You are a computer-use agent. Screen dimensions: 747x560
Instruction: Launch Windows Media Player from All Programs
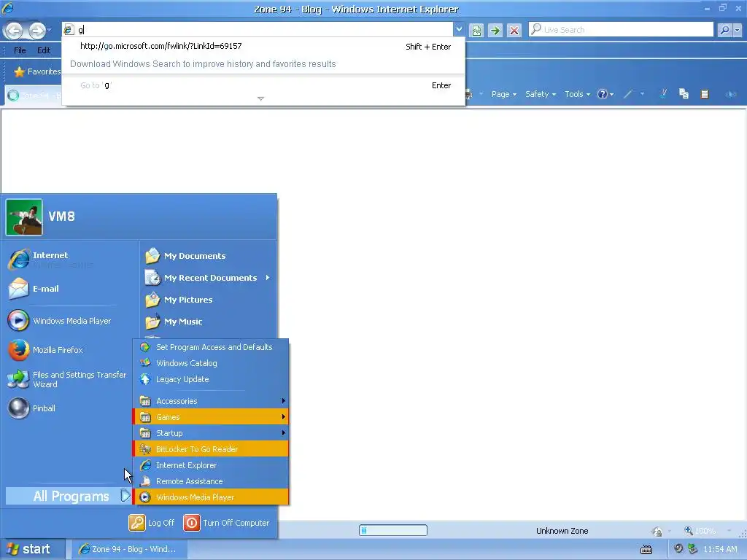pos(211,497)
